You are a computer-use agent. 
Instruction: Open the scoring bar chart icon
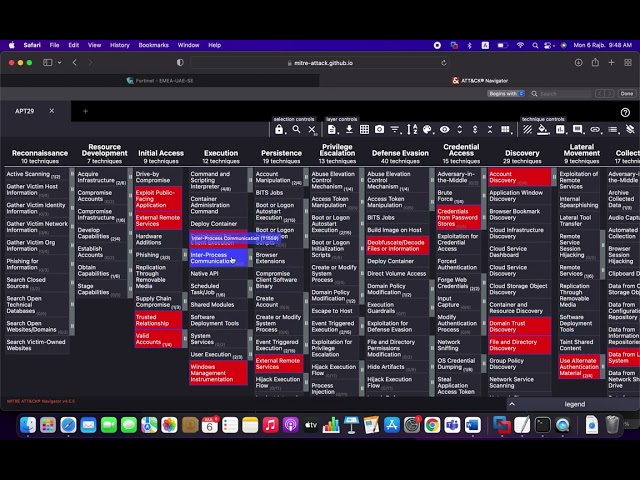pyautogui.click(x=560, y=130)
